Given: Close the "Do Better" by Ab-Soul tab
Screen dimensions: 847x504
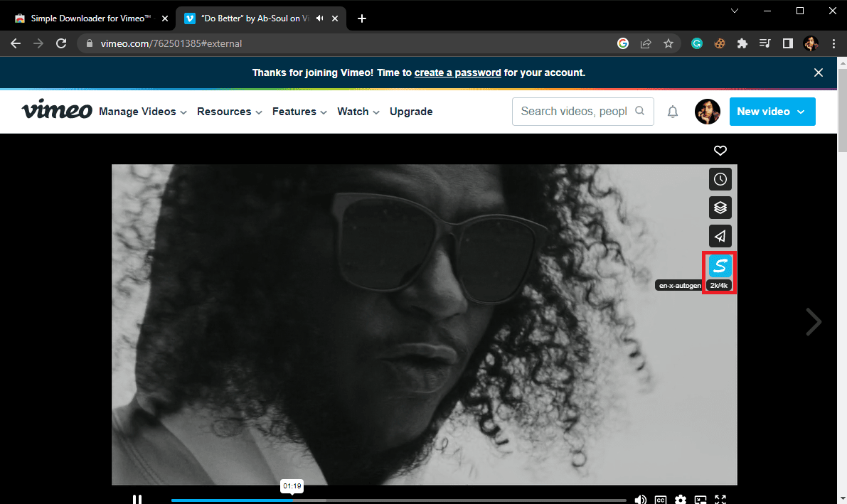Looking at the screenshot, I should click(335, 18).
